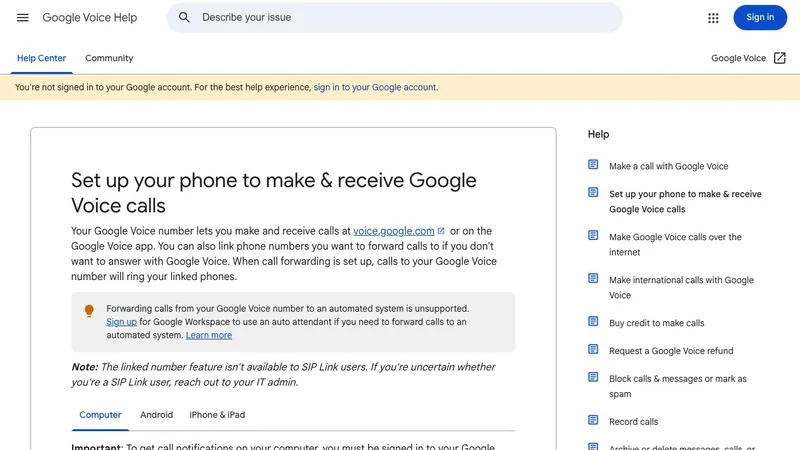The image size is (800, 450).
Task: Open Request a Google Voice refund article
Action: coord(671,351)
